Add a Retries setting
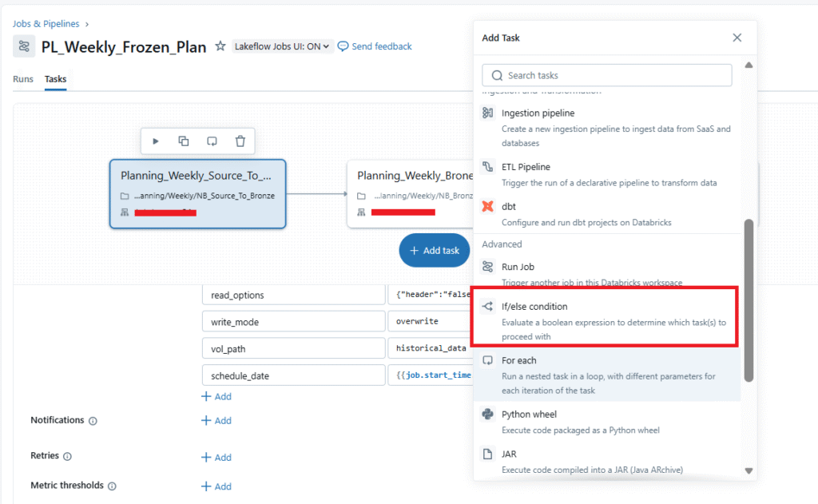This screenshot has height=504, width=818. [216, 457]
